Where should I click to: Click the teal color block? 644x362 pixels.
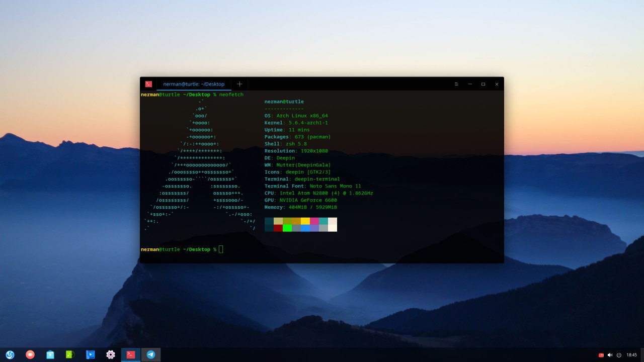tap(324, 221)
